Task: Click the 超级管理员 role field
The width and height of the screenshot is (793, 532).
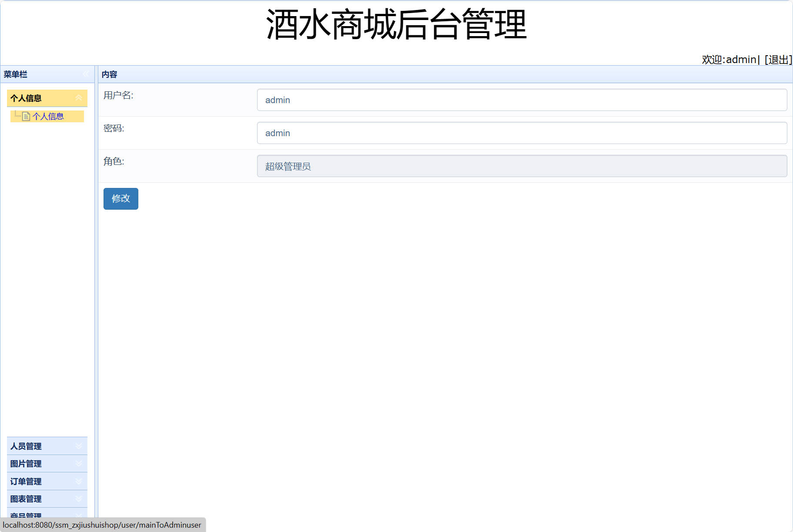Action: (522, 166)
